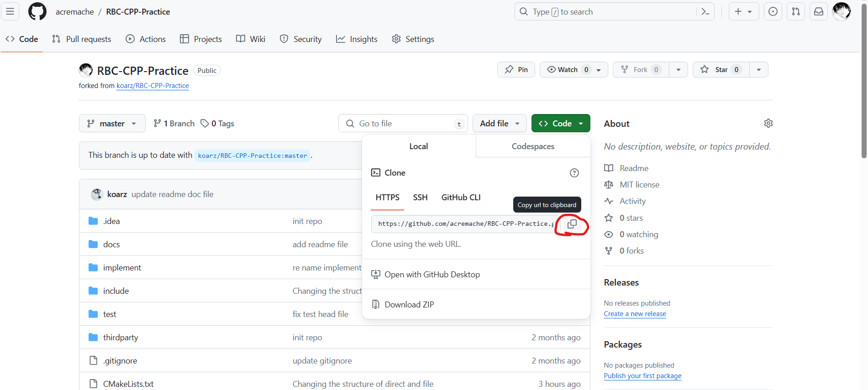Star the repository

[721, 69]
